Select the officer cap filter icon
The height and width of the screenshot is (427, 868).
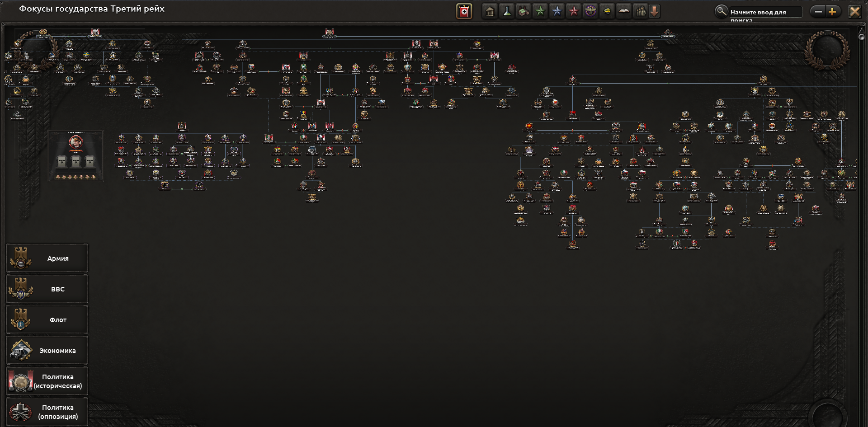607,11
